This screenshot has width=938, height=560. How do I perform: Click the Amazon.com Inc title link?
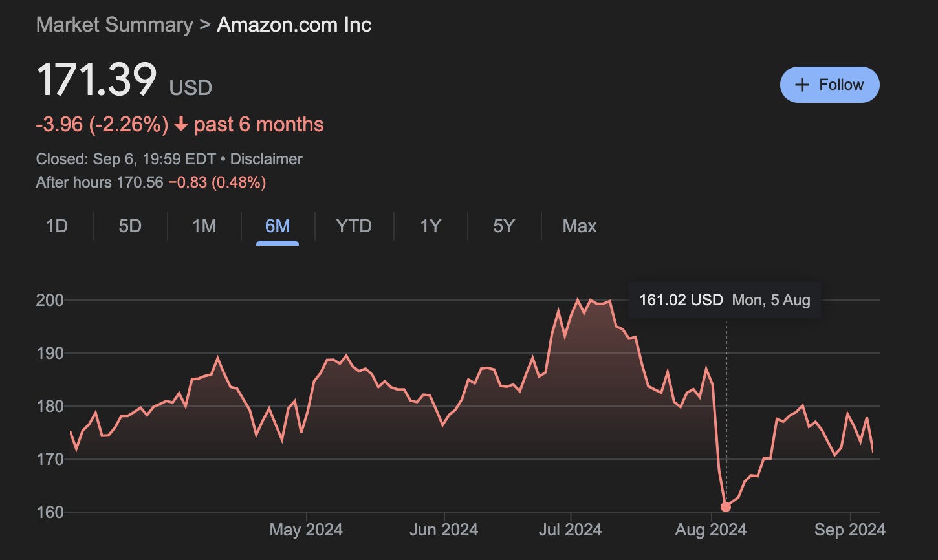[294, 25]
